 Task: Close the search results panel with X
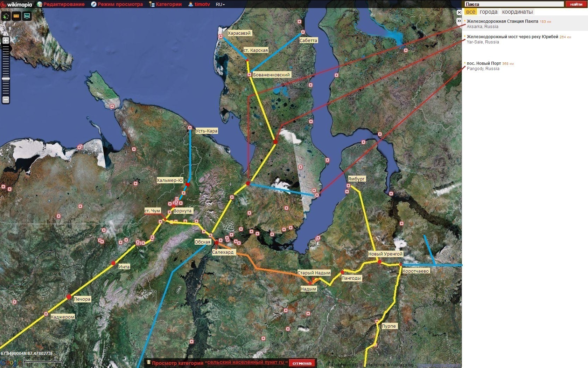pyautogui.click(x=459, y=12)
